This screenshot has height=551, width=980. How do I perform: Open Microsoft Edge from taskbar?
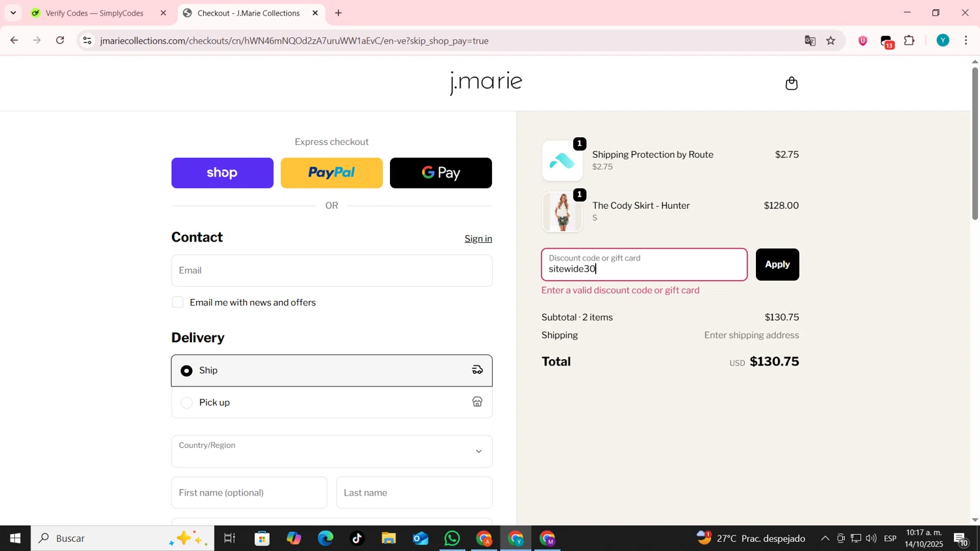pos(325,539)
